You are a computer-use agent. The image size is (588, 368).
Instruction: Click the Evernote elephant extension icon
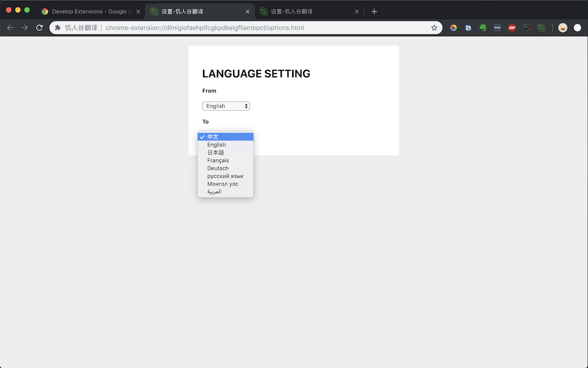(483, 28)
